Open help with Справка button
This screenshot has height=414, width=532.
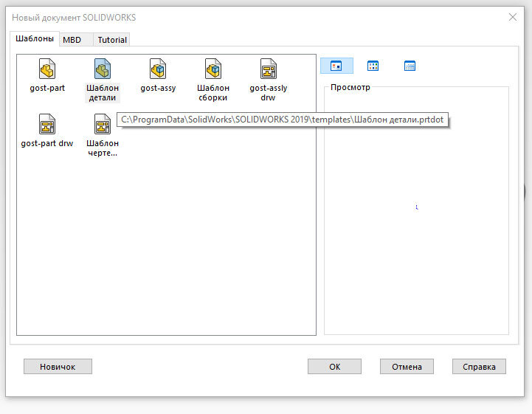479,367
